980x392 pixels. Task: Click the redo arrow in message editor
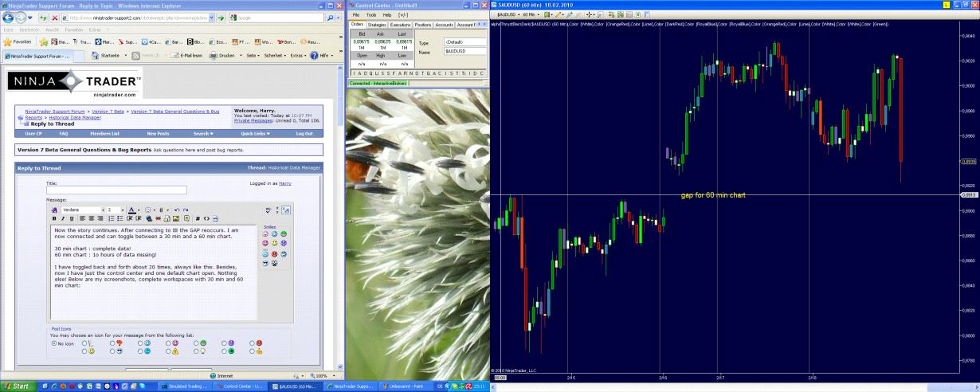point(186,210)
